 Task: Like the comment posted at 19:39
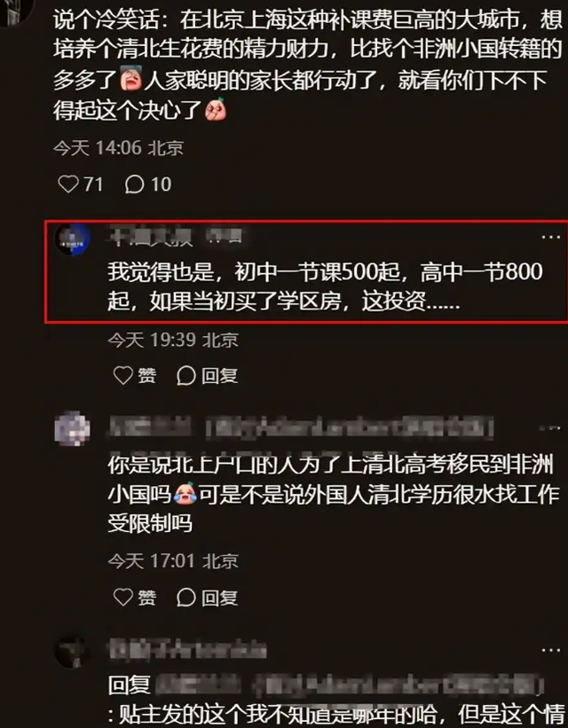(x=135, y=375)
